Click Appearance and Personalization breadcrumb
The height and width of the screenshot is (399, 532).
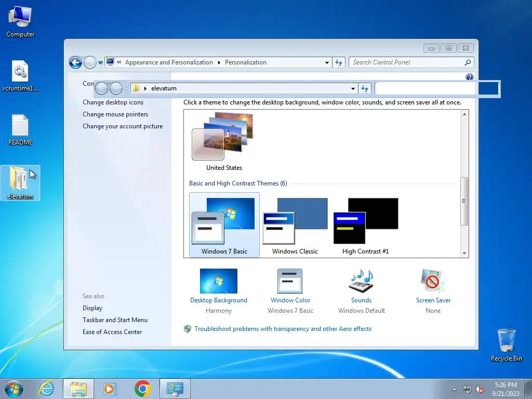[x=169, y=62]
